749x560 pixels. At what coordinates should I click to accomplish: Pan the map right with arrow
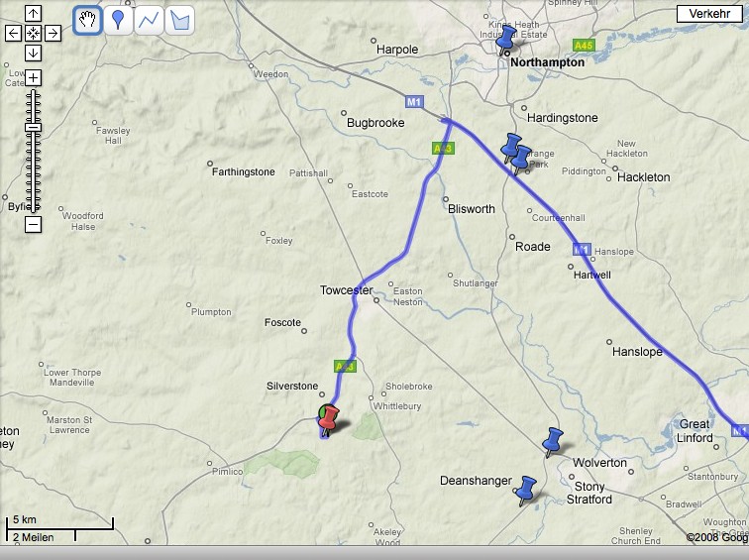pos(53,33)
